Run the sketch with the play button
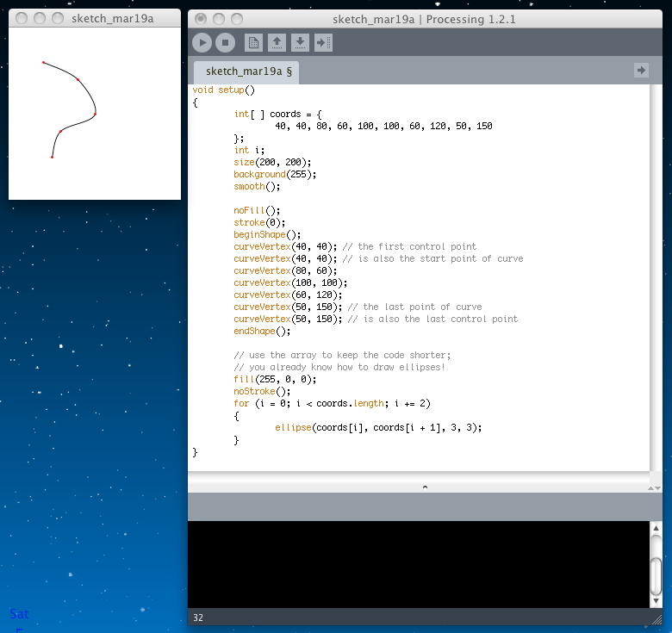The height and width of the screenshot is (633, 672). (x=202, y=42)
